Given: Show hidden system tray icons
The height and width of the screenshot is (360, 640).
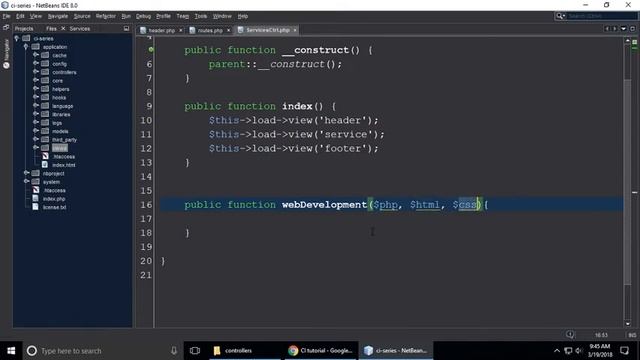Looking at the screenshot, I should tap(557, 351).
